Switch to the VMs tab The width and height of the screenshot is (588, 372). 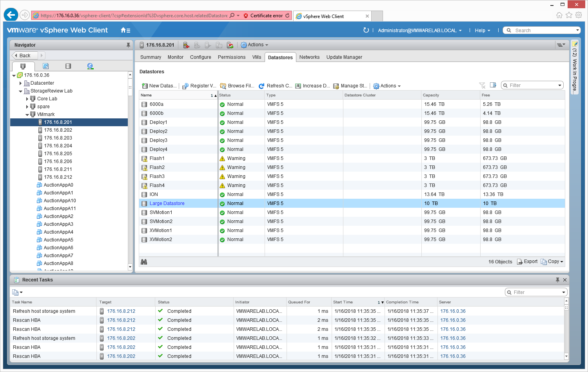pos(257,57)
